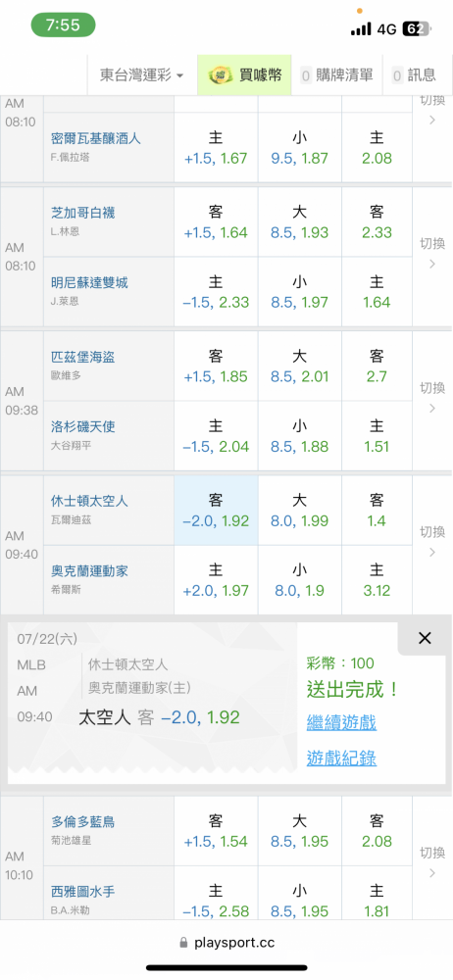This screenshot has width=453, height=980.
Task: Open the 芝加哥白襪 team link
Action: click(83, 213)
